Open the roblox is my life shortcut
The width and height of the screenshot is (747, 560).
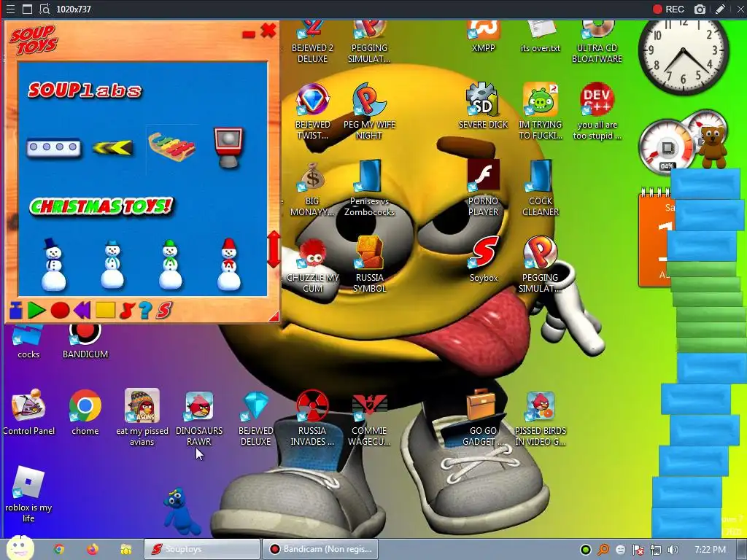coord(28,494)
